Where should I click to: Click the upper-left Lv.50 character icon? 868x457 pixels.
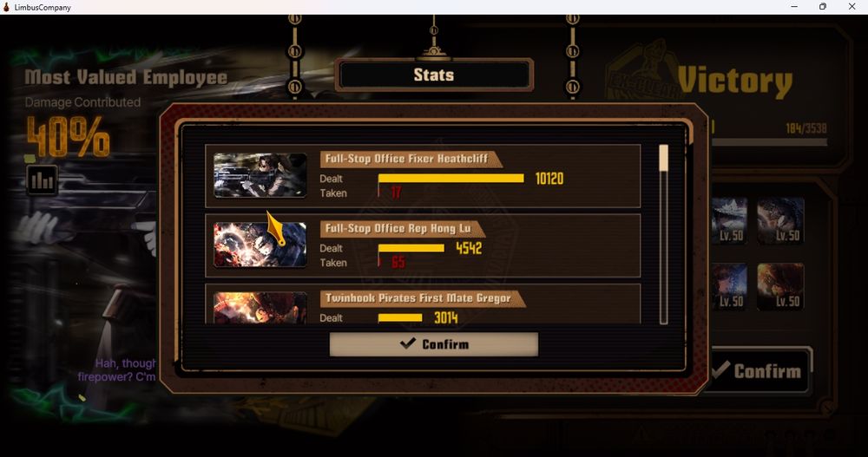[x=730, y=221]
